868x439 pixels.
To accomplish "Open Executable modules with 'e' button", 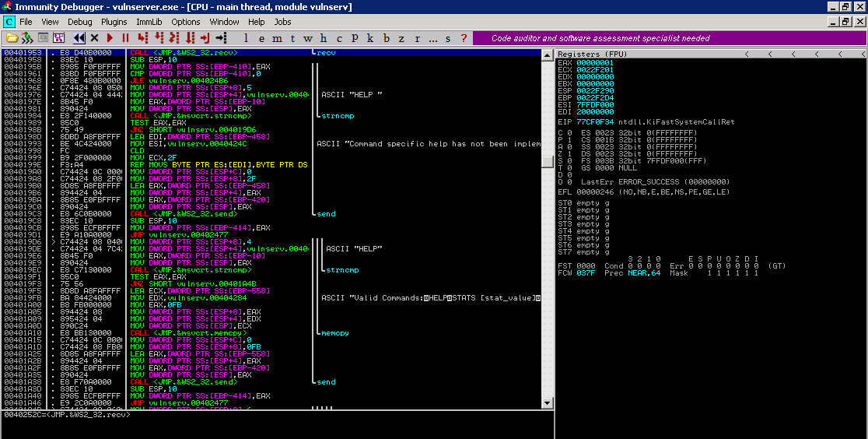I will tap(261, 38).
